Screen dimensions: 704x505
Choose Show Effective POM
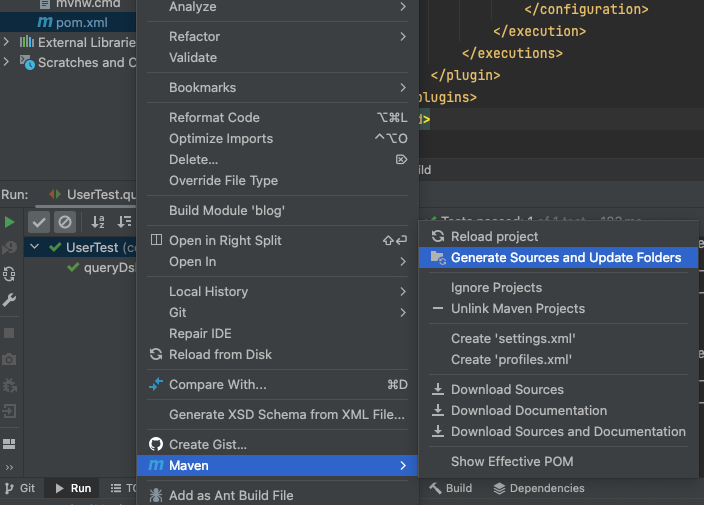558,461
